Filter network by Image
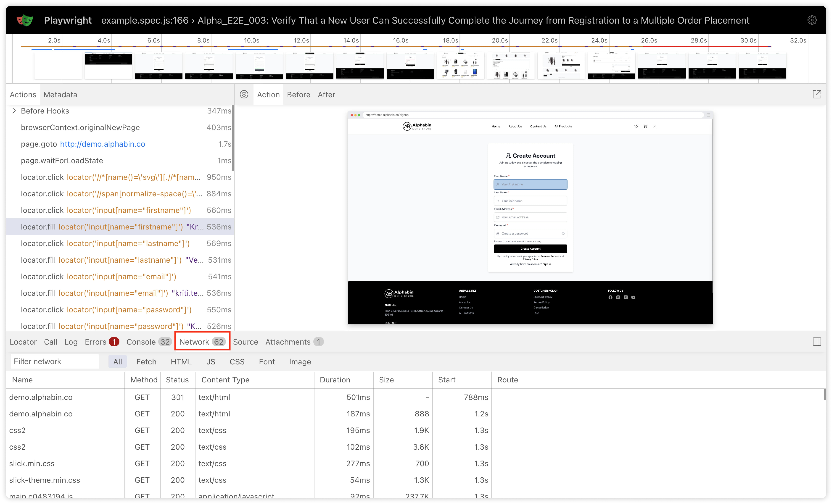Image resolution: width=832 pixels, height=504 pixels. point(300,362)
